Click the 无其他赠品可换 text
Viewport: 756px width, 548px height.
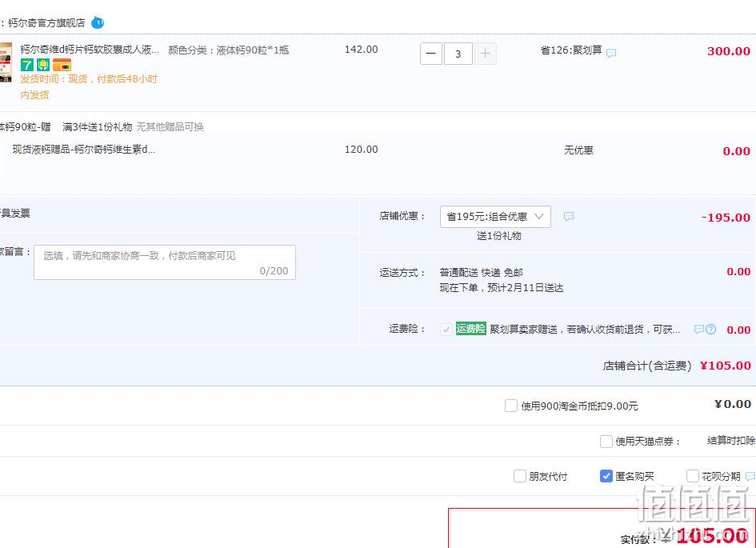170,126
